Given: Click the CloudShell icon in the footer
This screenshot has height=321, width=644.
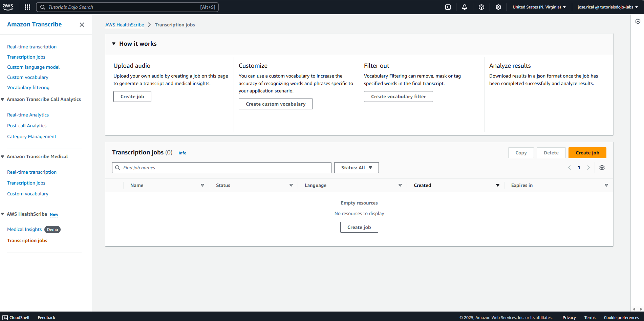Looking at the screenshot, I should click(x=5, y=318).
